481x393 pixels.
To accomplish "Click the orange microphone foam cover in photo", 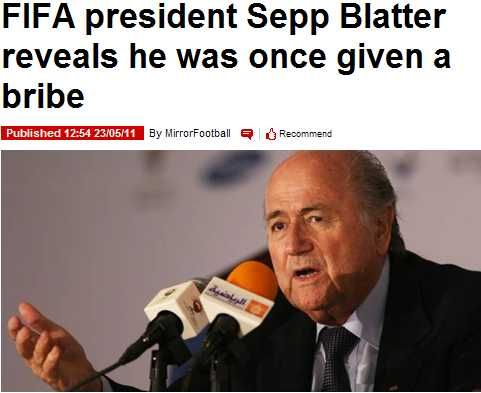I will [x=253, y=279].
